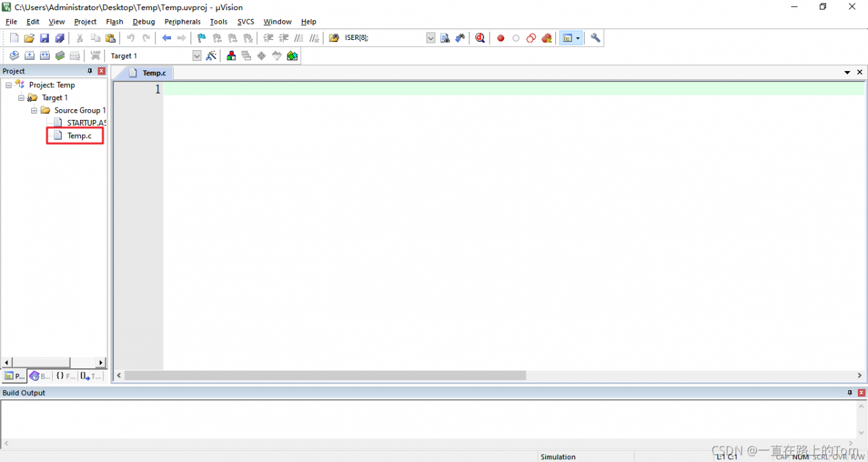Image resolution: width=868 pixels, height=462 pixels.
Task: Open the Target 1 selection dropdown
Action: click(197, 56)
